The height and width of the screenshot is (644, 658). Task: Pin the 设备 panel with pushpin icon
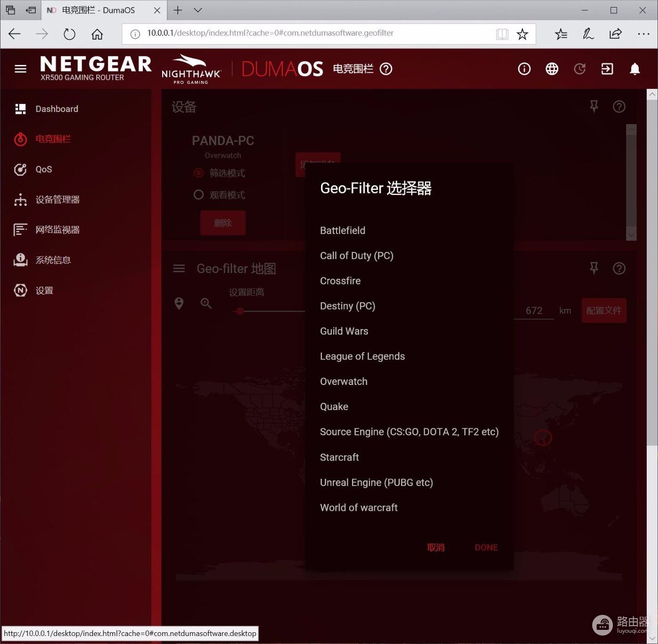point(594,107)
